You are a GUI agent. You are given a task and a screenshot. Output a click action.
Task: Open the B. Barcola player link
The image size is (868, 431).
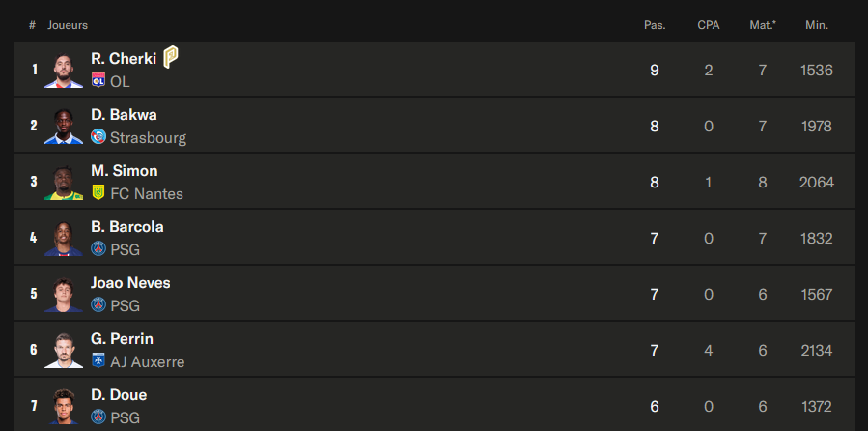pyautogui.click(x=127, y=227)
